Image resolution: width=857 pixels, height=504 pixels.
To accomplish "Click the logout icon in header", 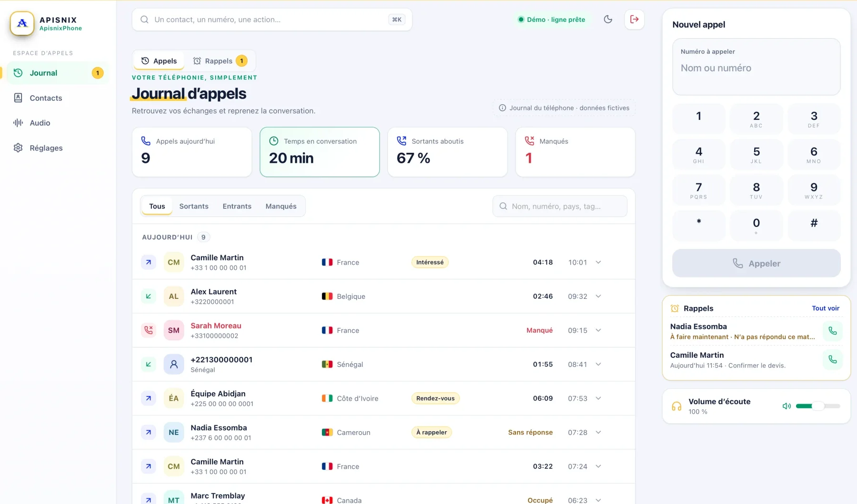I will click(634, 20).
